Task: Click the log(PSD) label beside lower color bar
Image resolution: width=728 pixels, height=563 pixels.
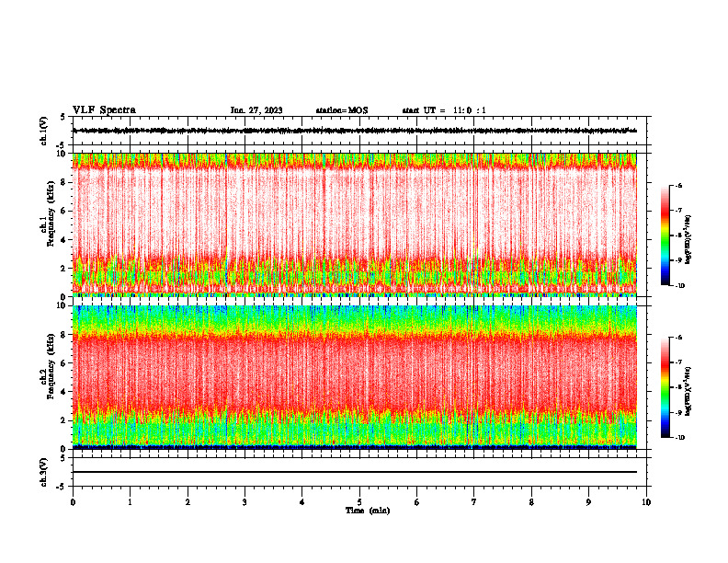Action: click(688, 391)
